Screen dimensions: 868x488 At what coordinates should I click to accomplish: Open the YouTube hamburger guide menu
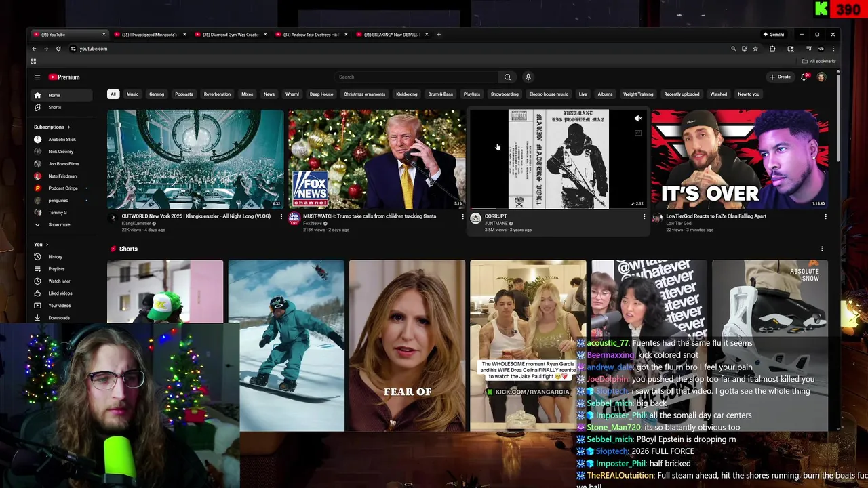coord(37,77)
